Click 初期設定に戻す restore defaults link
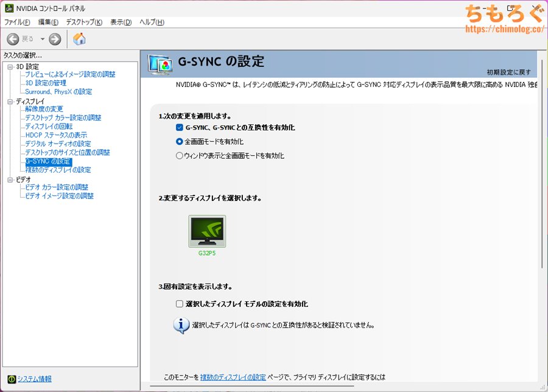548x392 pixels. coord(509,72)
